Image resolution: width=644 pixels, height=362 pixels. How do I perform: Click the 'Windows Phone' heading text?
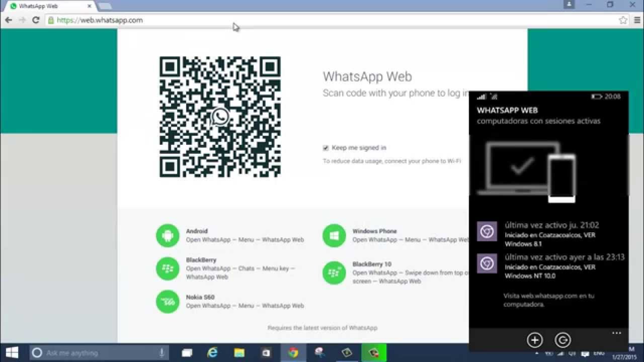[x=375, y=231]
